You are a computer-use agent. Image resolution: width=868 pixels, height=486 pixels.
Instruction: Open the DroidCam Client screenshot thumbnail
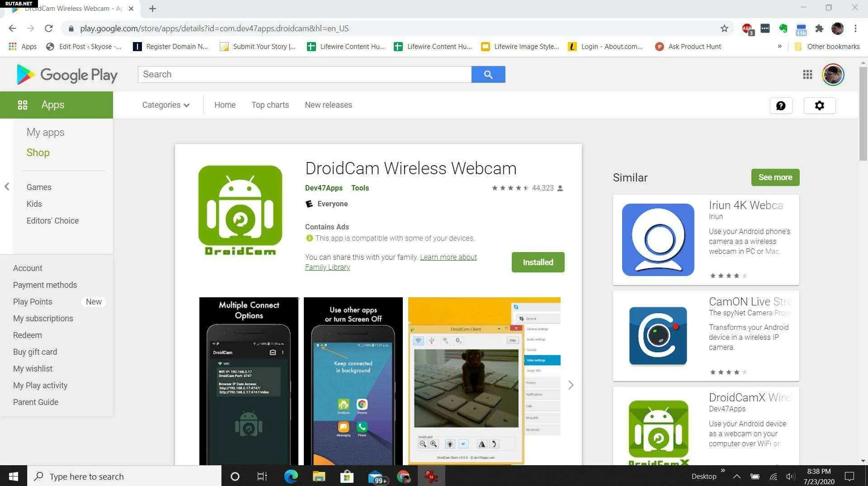484,381
